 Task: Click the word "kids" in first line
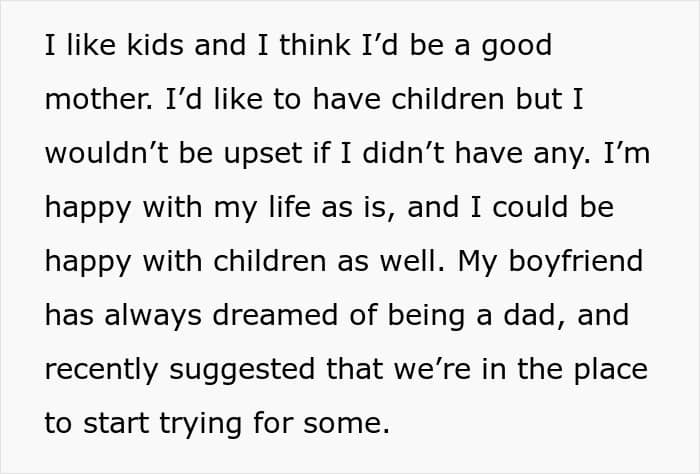click(x=155, y=45)
